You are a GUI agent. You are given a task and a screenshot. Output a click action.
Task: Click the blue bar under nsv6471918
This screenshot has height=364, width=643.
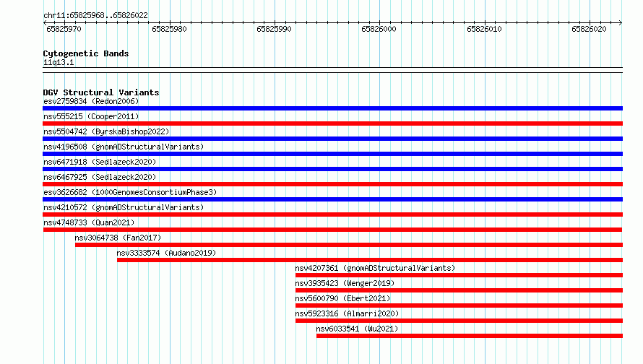tap(332, 169)
